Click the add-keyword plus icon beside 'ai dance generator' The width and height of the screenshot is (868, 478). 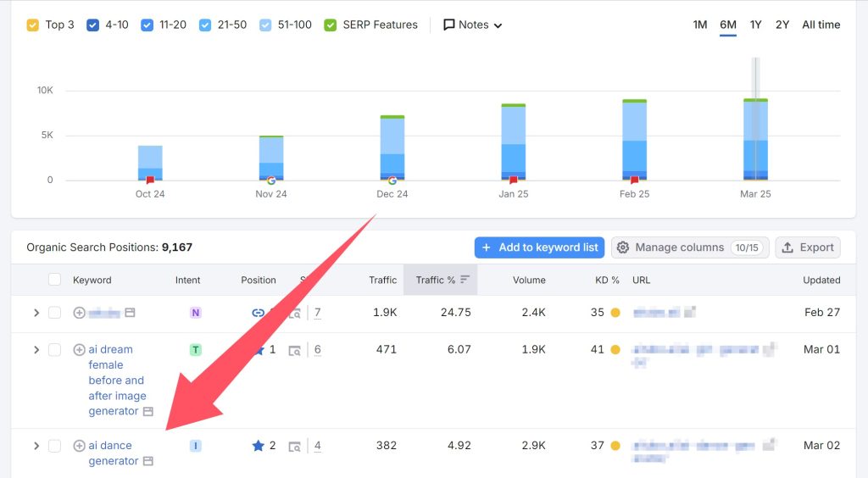click(80, 446)
